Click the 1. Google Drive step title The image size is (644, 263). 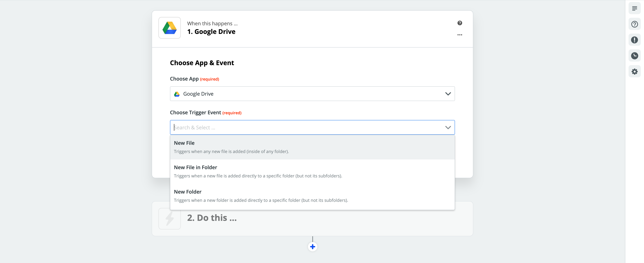[211, 32]
